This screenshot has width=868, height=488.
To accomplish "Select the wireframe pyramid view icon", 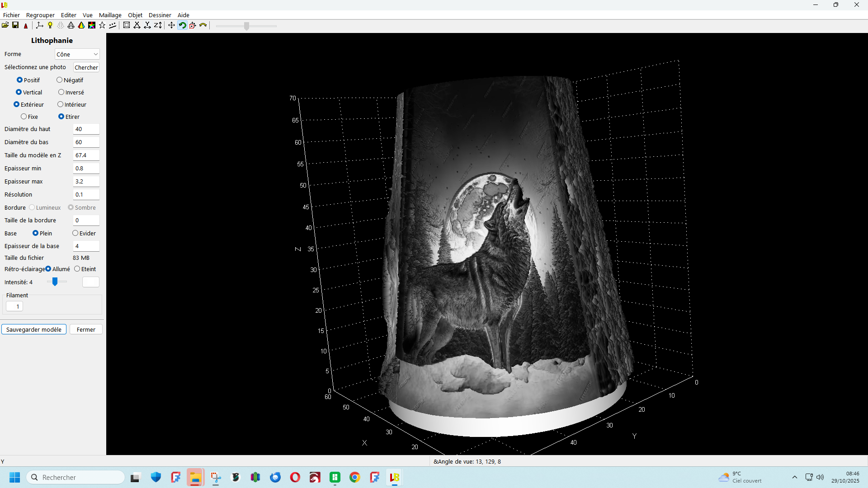I will pos(71,25).
